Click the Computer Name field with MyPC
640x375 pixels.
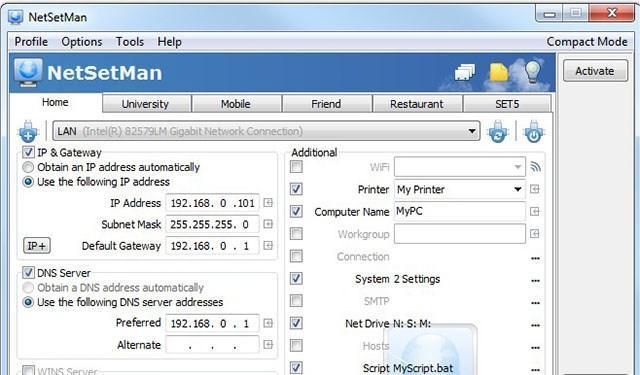coord(460,211)
